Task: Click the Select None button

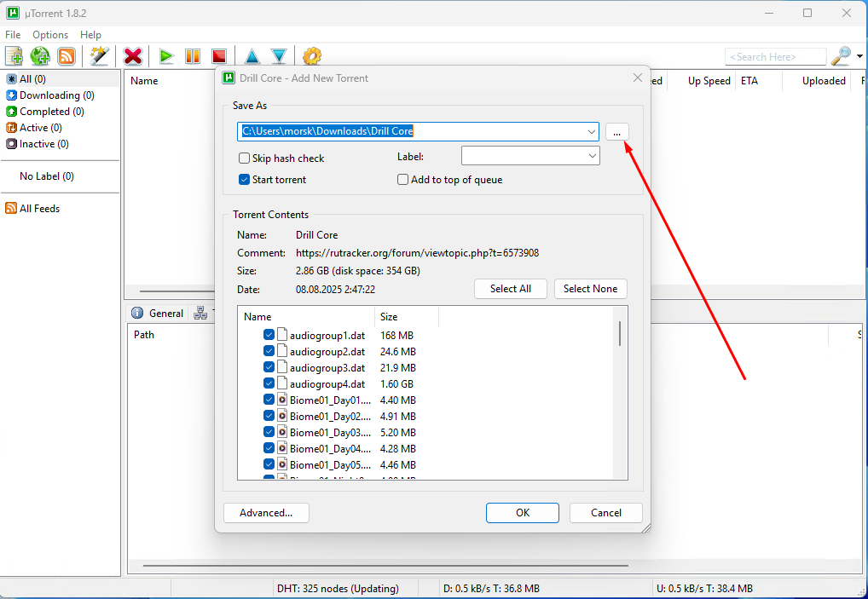Action: click(x=590, y=289)
